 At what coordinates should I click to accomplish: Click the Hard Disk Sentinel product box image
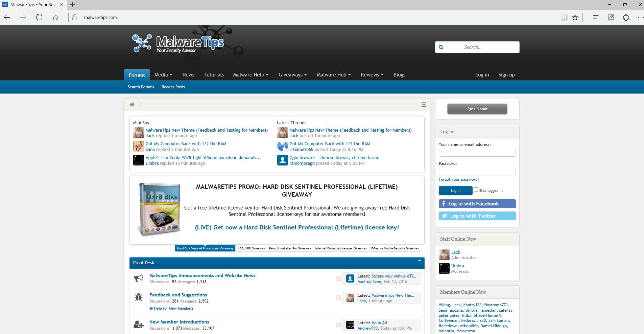click(x=159, y=209)
